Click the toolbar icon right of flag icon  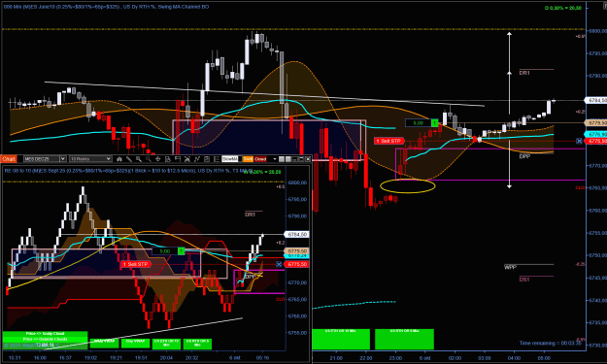click(x=187, y=159)
